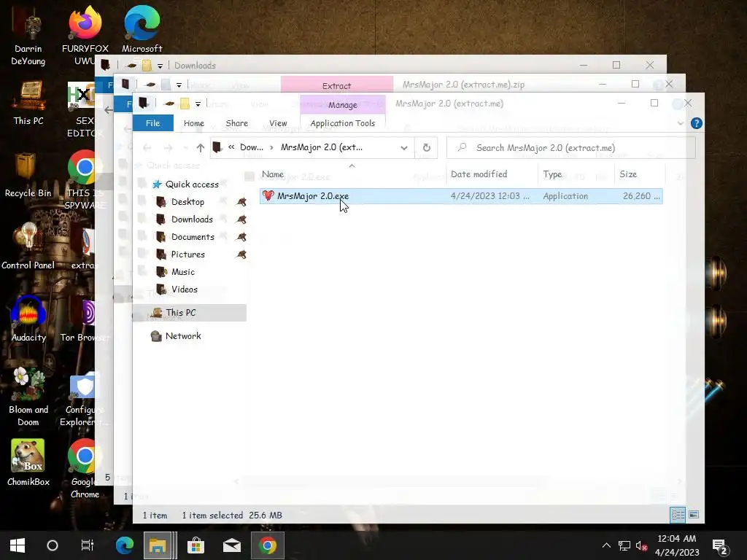
Task: Open Quick Access Toolbar customize dropdown
Action: click(198, 104)
